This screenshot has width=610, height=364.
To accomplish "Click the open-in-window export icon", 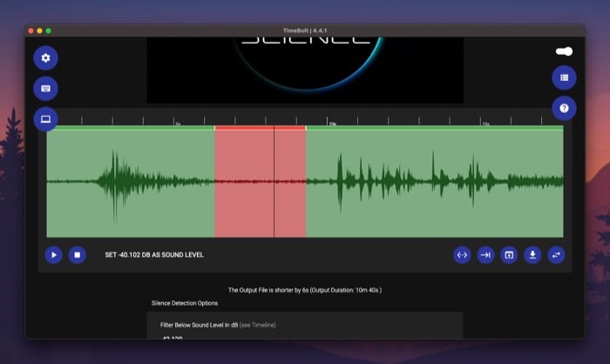I will click(509, 255).
